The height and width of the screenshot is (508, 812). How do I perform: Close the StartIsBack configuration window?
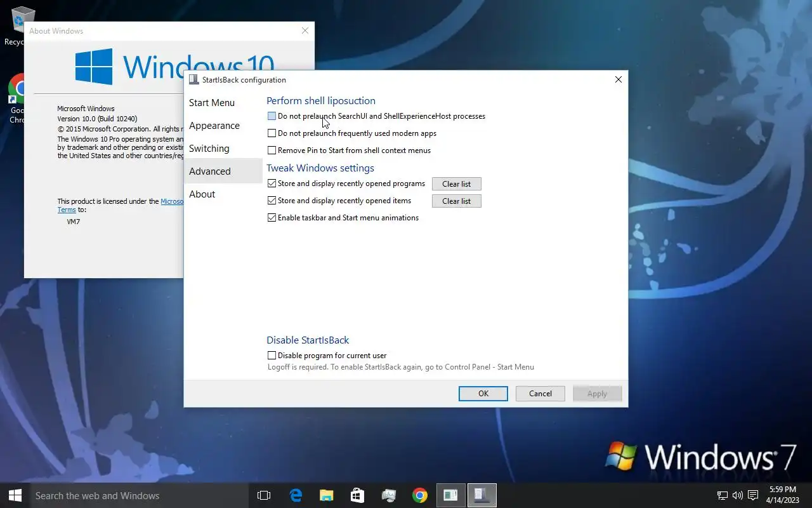619,79
